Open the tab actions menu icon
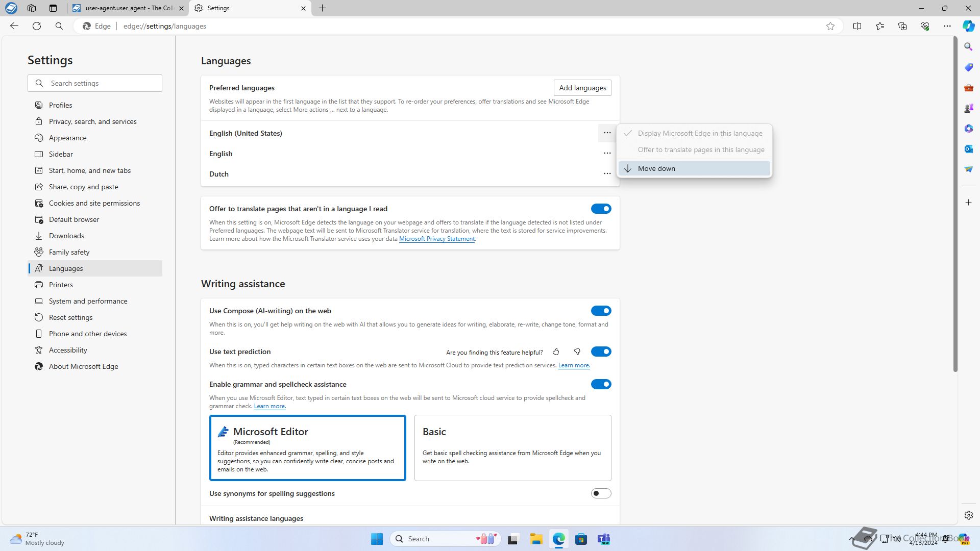This screenshot has width=980, height=551. click(53, 8)
